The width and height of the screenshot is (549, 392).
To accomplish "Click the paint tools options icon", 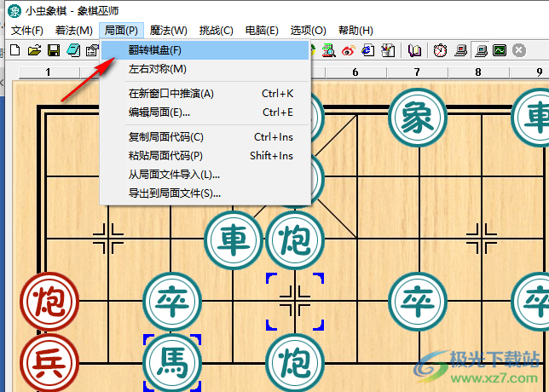I will point(388,50).
